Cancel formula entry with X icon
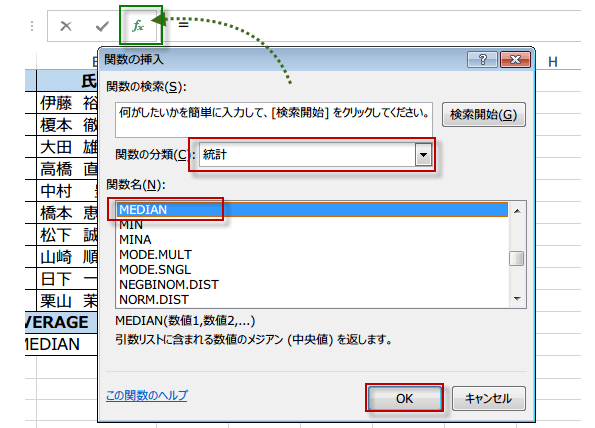 [66, 26]
